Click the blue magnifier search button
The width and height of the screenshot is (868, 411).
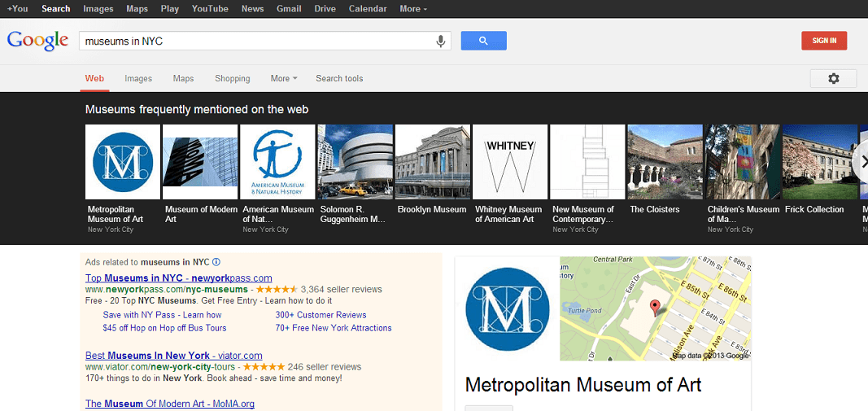coord(483,41)
